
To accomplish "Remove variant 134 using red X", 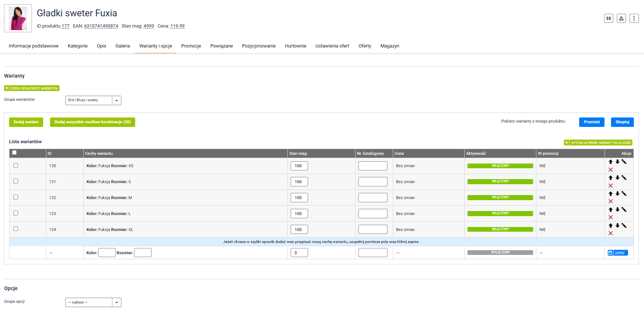I will 611,233.
